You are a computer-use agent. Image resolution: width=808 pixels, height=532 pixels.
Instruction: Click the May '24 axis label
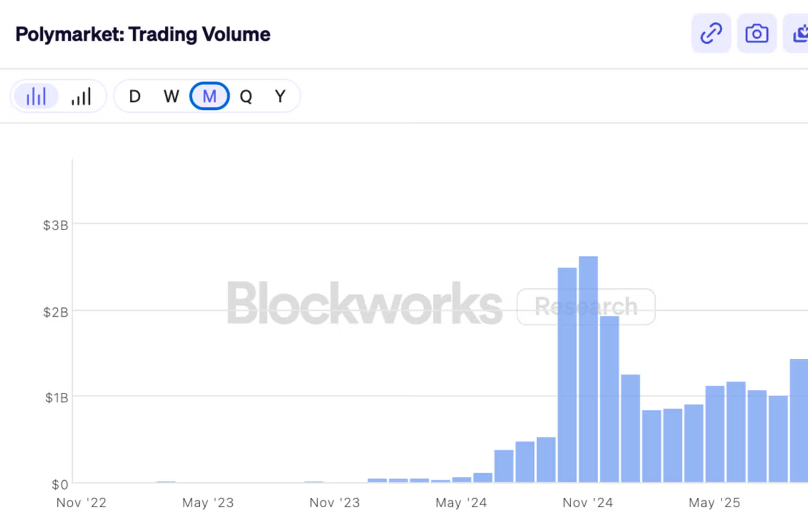(x=461, y=503)
